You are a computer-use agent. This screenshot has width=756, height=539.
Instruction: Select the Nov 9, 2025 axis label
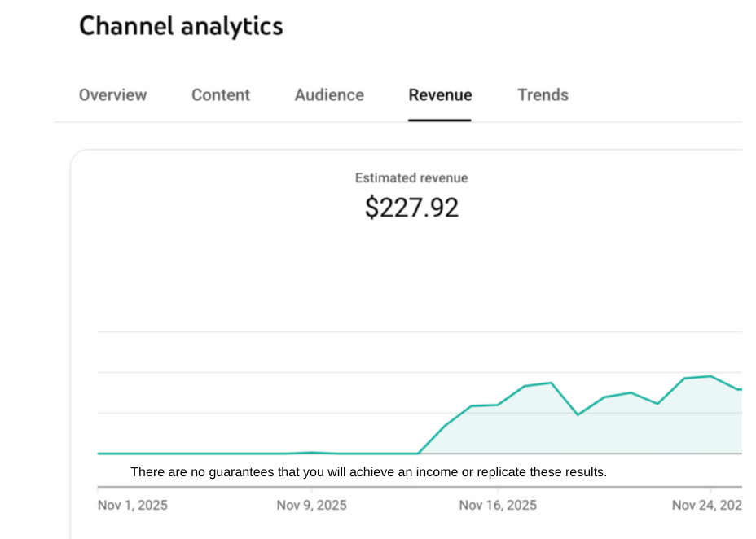[x=312, y=505]
